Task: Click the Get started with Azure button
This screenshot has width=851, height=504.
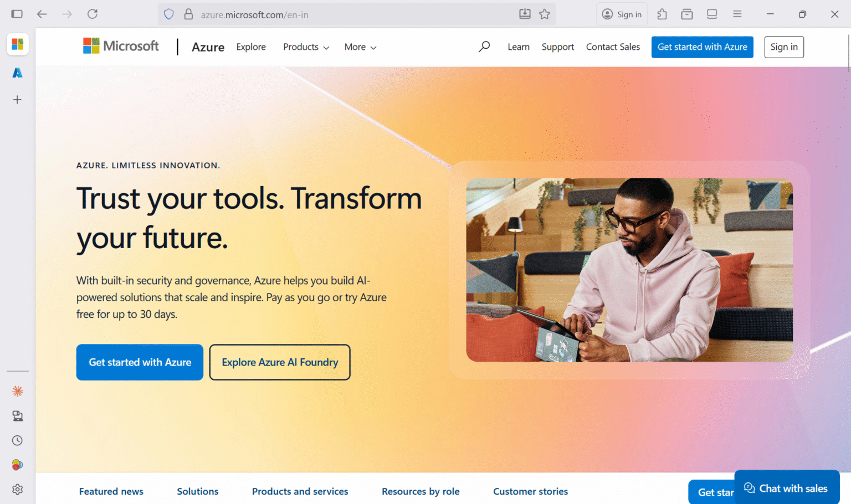Action: (140, 362)
